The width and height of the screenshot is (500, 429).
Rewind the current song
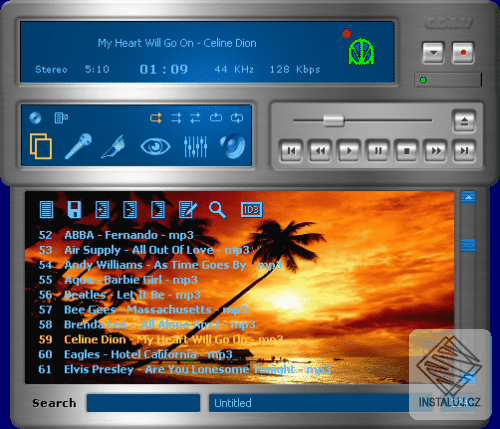click(320, 151)
